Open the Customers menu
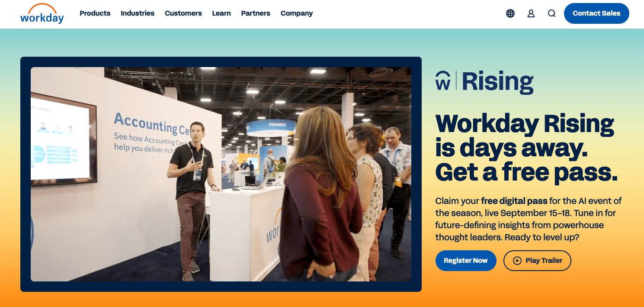 pyautogui.click(x=183, y=13)
